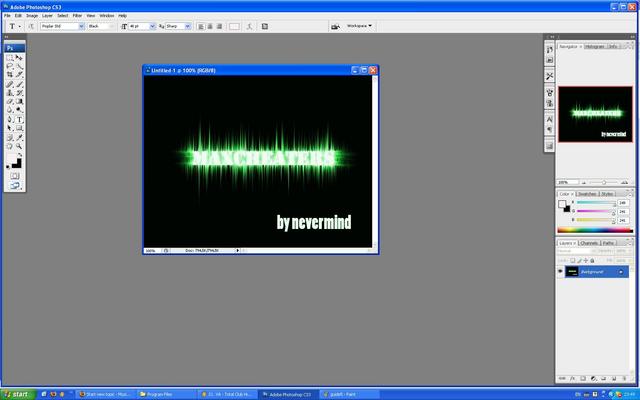Select the Rectangular Marquee tool
The image size is (640, 400).
[10, 57]
